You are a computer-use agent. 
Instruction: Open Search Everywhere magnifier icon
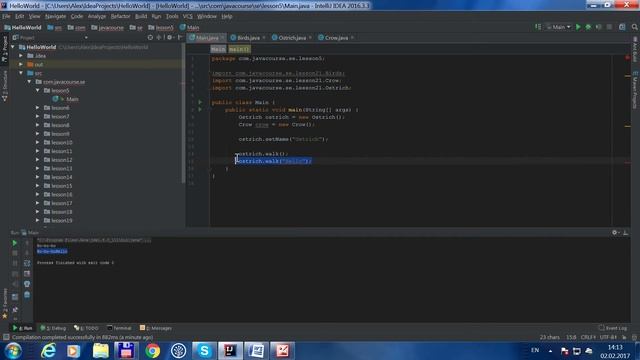634,27
